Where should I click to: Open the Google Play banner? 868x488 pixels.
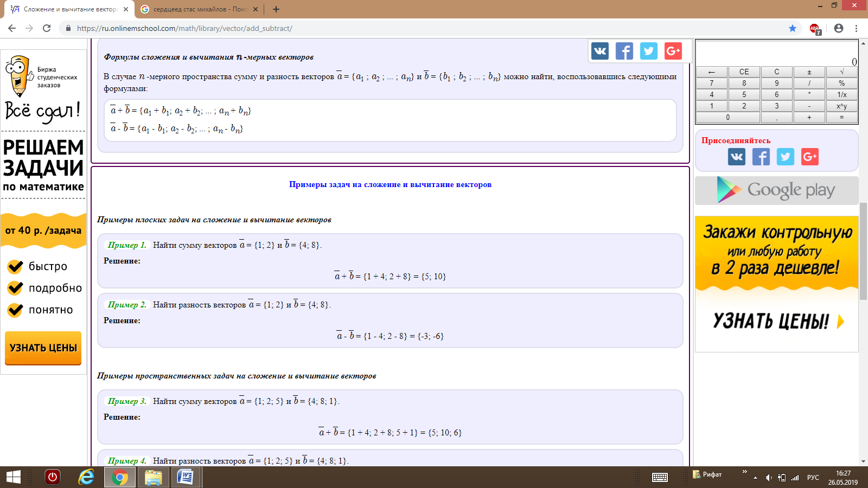[776, 190]
